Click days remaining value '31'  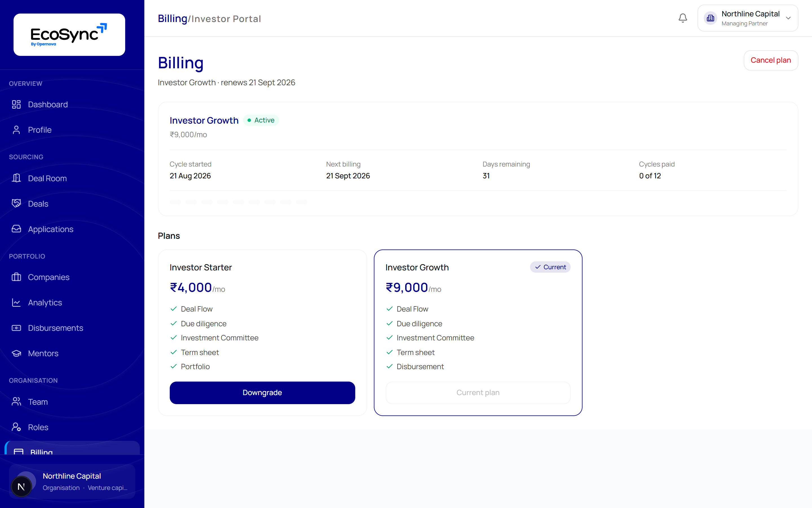tap(486, 176)
